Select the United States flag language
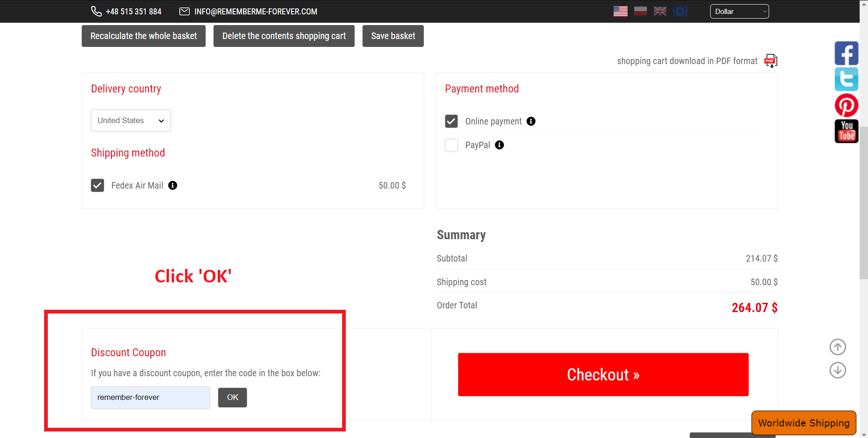The height and width of the screenshot is (438, 868). [x=620, y=11]
